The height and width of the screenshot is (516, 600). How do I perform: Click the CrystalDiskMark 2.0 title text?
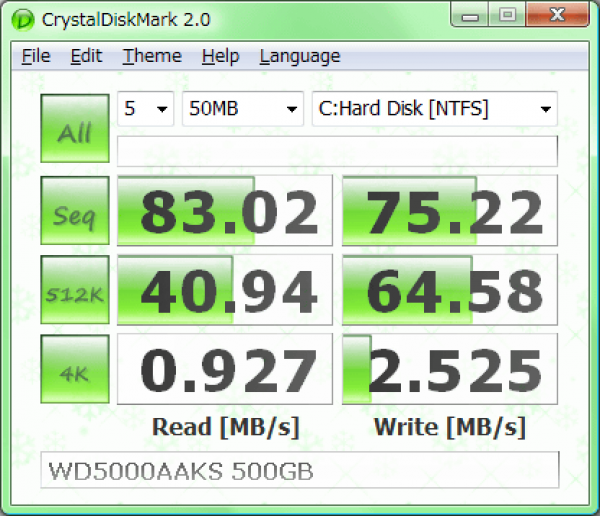click(x=126, y=20)
